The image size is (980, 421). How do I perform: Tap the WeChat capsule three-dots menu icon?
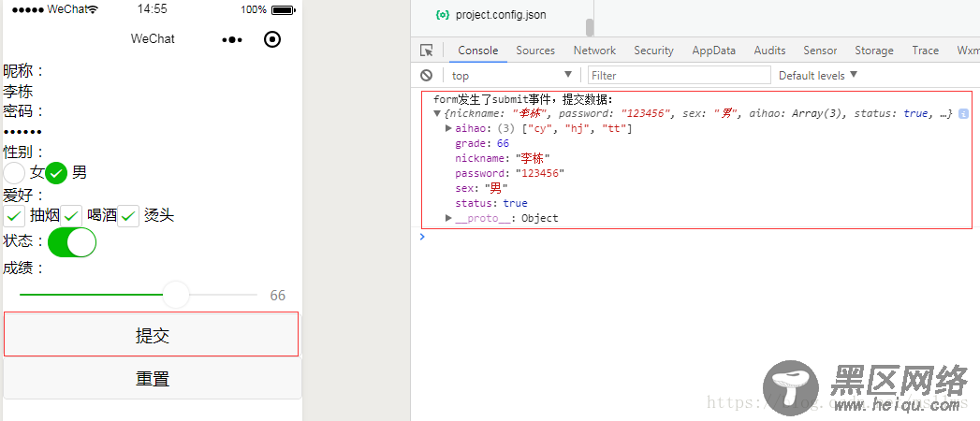click(x=231, y=39)
